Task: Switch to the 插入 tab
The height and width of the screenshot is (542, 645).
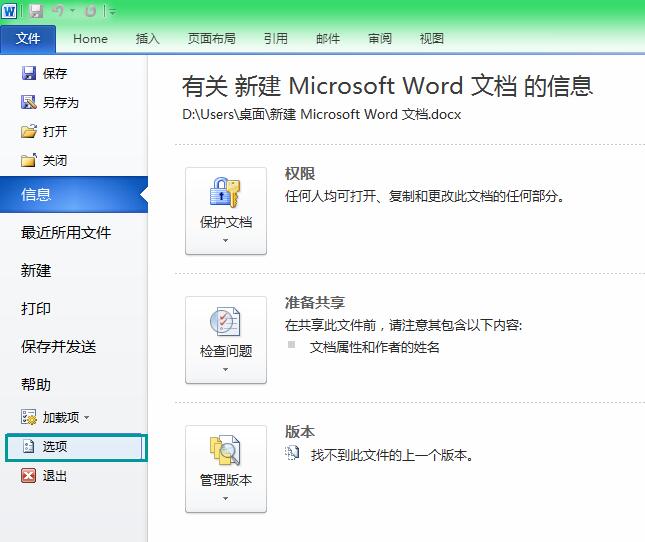Action: 148,39
